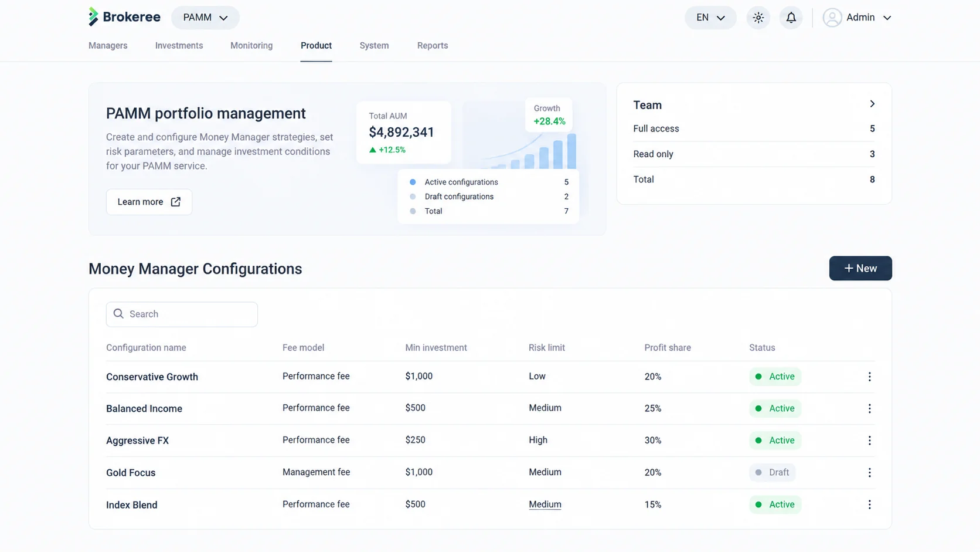Click the Aggressive FX configuration name

coord(137,441)
